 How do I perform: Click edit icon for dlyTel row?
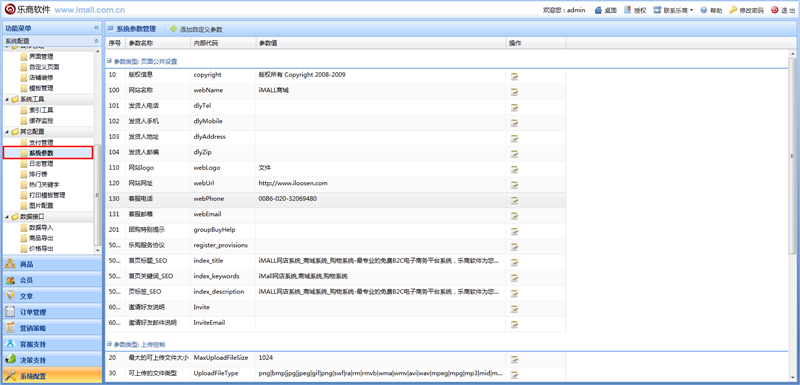click(515, 108)
